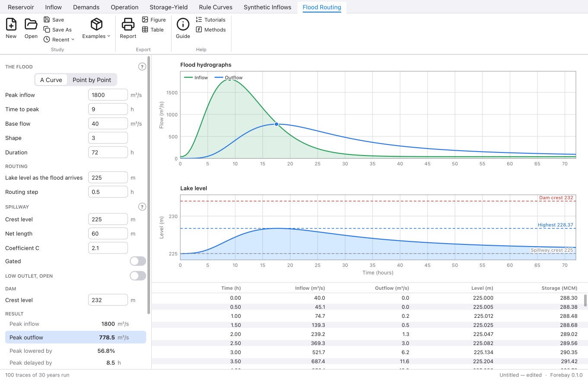The height and width of the screenshot is (380, 588).
Task: Click the Coefficient C field
Action: 108,248
